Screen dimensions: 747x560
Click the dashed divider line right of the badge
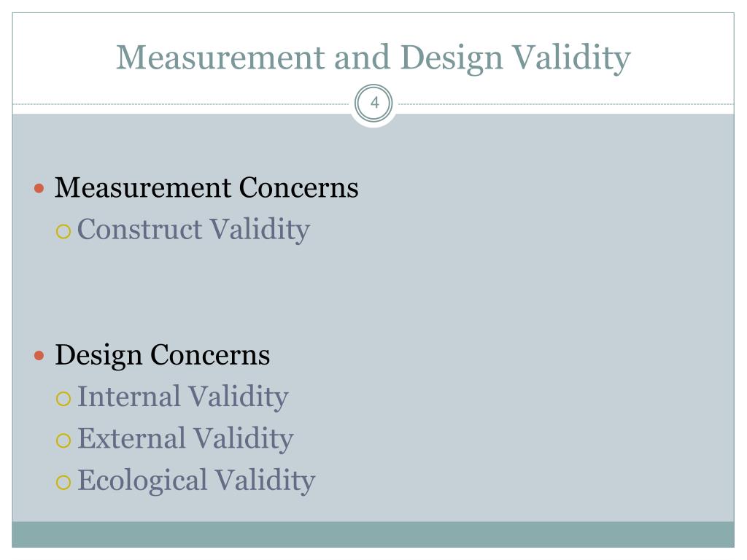tap(566, 104)
